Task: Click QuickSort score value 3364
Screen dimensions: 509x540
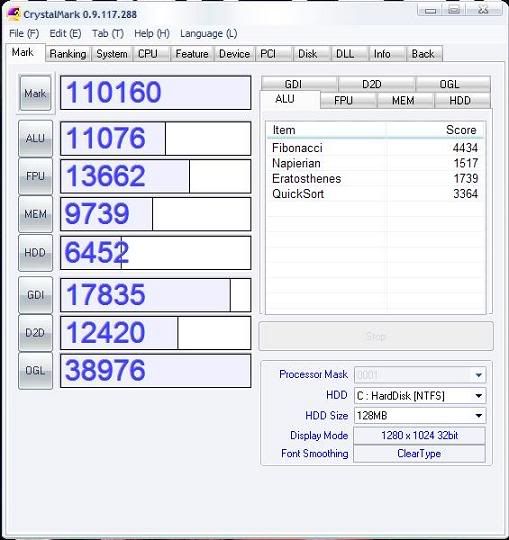Action: click(465, 194)
